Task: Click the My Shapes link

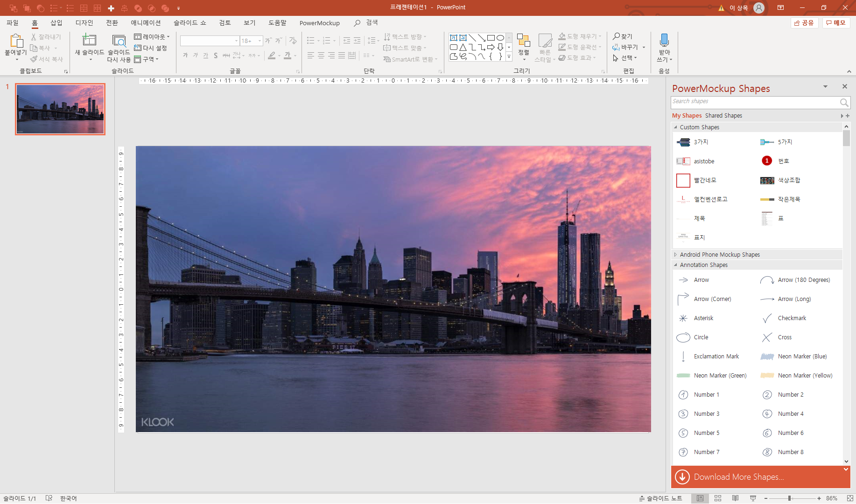Action: click(x=687, y=116)
